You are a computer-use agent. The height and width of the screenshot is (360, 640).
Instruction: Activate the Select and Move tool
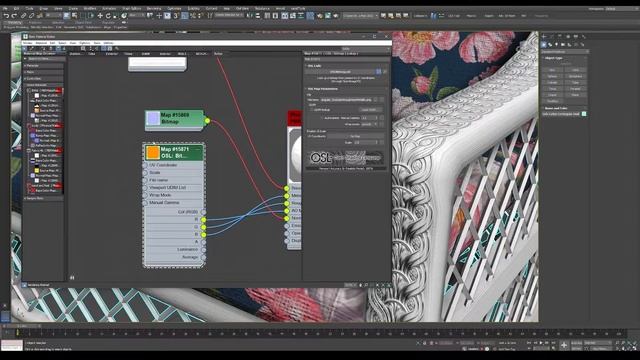point(100,16)
